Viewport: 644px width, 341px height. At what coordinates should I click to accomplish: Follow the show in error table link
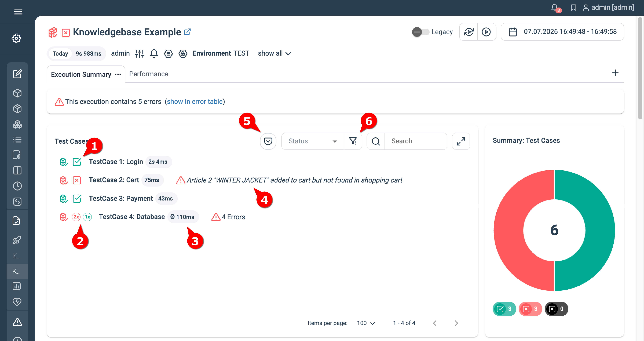click(x=195, y=101)
